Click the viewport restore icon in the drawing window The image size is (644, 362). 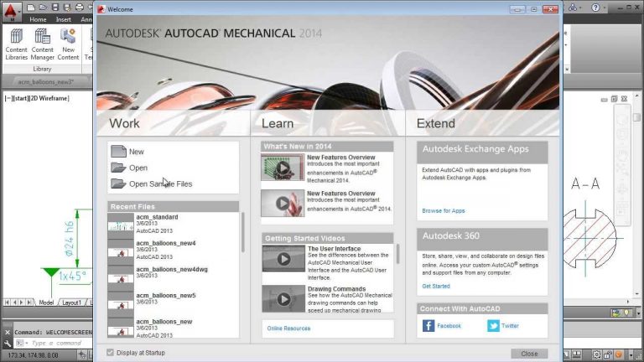click(x=614, y=99)
